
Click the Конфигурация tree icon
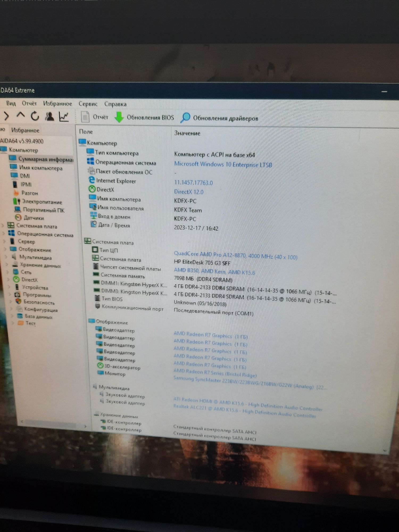(x=19, y=309)
